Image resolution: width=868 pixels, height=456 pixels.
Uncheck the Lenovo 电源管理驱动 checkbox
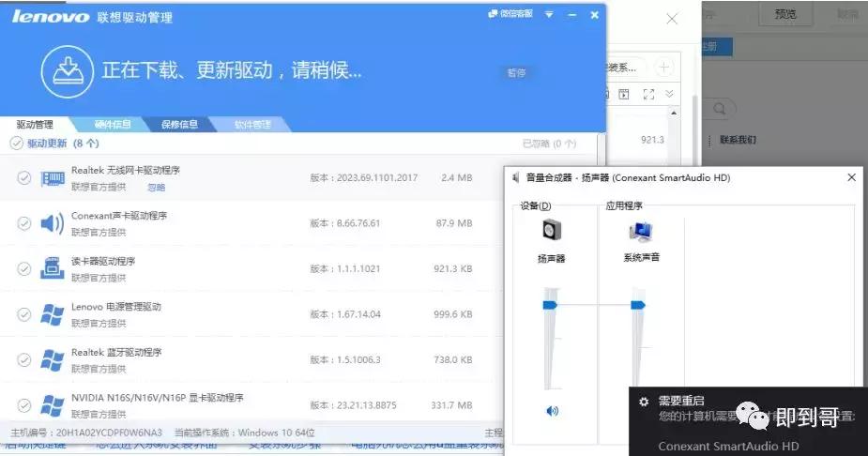[23, 314]
